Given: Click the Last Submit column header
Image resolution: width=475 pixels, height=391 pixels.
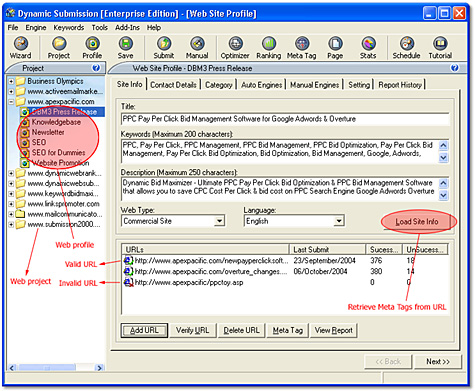Looking at the screenshot, I should pyautogui.click(x=327, y=250).
